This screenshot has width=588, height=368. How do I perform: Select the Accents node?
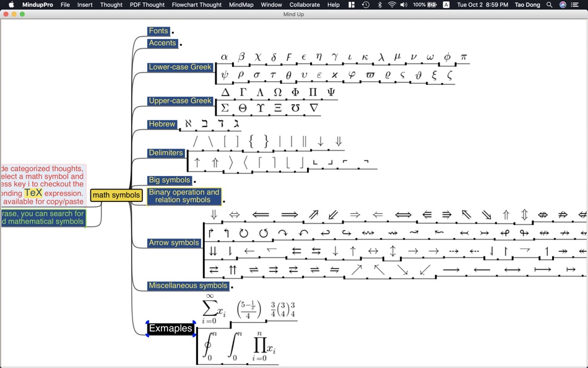[x=162, y=43]
